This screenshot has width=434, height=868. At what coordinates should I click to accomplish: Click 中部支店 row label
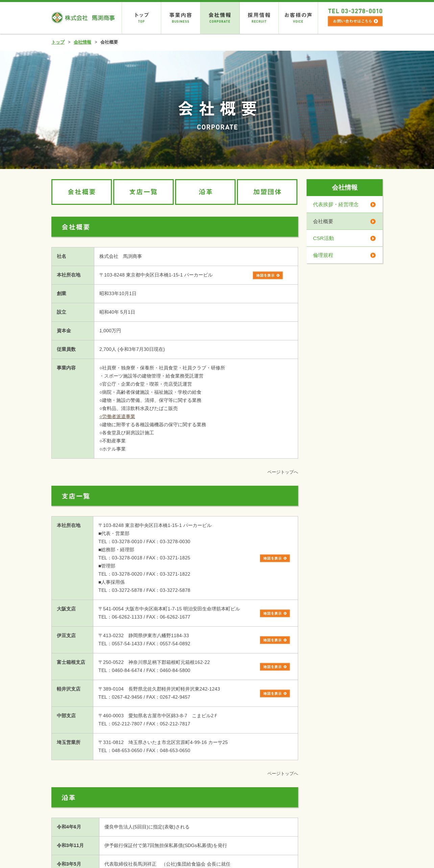[x=66, y=716]
